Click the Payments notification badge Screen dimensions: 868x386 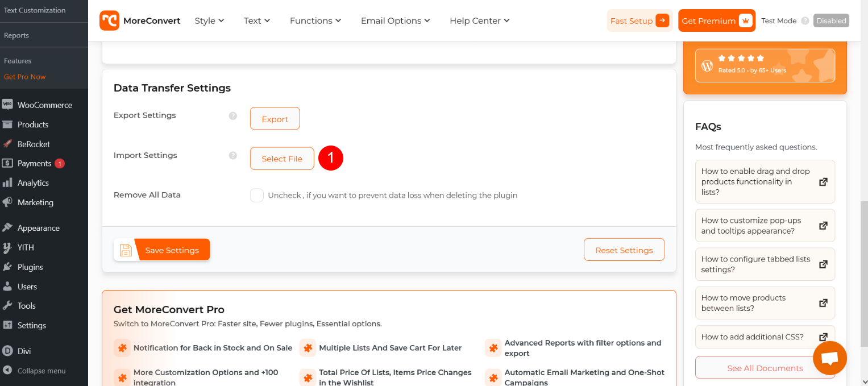pyautogui.click(x=60, y=164)
